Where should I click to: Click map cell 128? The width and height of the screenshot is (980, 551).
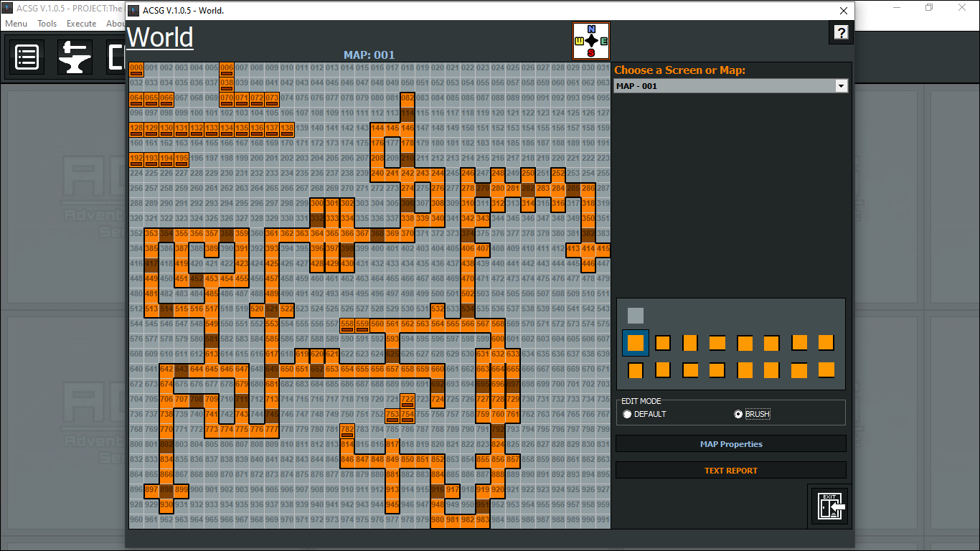[x=136, y=130]
